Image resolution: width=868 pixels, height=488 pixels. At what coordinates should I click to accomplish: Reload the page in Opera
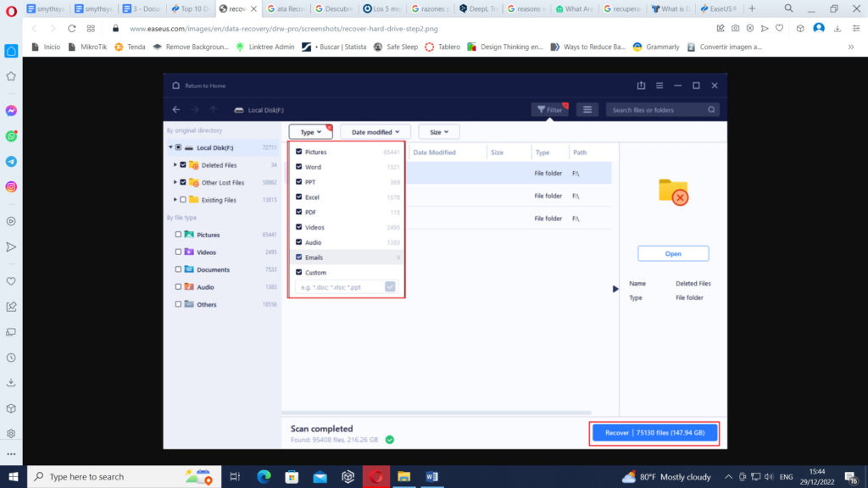[x=71, y=28]
